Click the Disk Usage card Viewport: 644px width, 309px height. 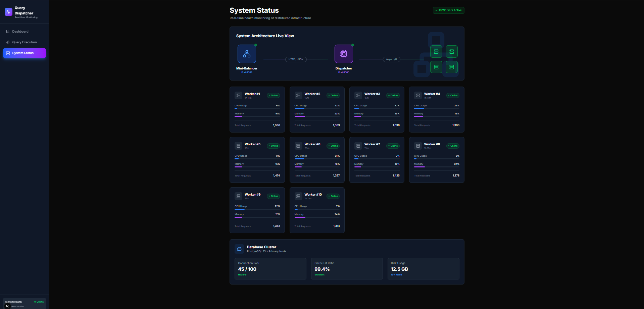tap(423, 269)
